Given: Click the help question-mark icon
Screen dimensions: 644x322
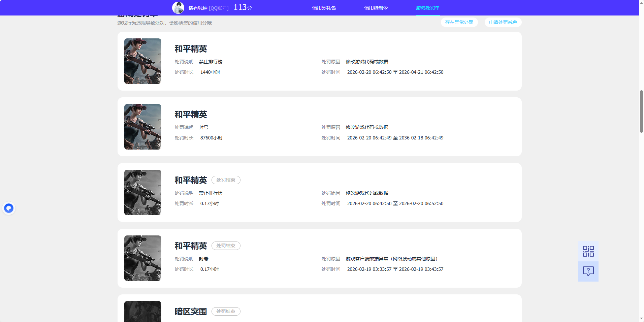Looking at the screenshot, I should click(x=588, y=271).
